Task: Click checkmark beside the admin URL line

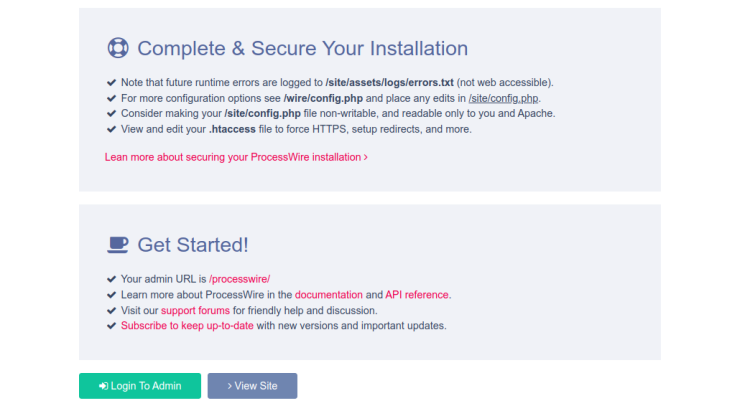Action: click(x=111, y=279)
